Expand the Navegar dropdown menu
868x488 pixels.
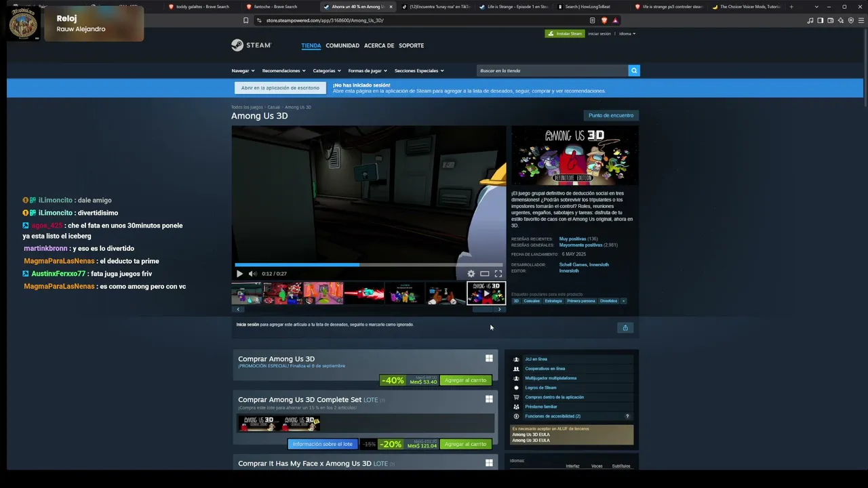[x=243, y=70]
